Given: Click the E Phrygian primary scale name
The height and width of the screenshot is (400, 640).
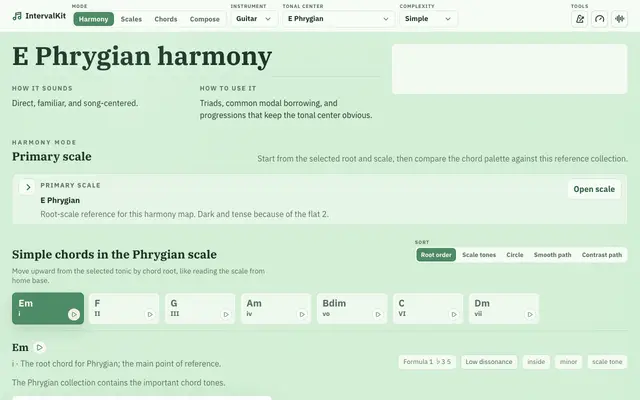Looking at the screenshot, I should (x=60, y=200).
